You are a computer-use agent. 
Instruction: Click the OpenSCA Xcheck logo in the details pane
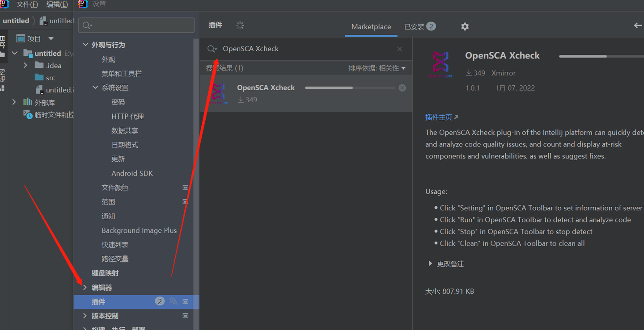(441, 64)
